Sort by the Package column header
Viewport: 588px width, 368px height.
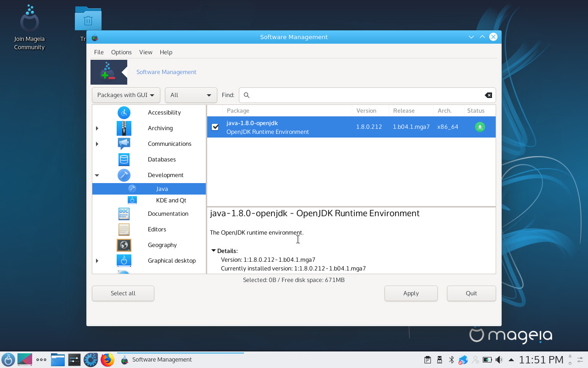tap(288, 111)
